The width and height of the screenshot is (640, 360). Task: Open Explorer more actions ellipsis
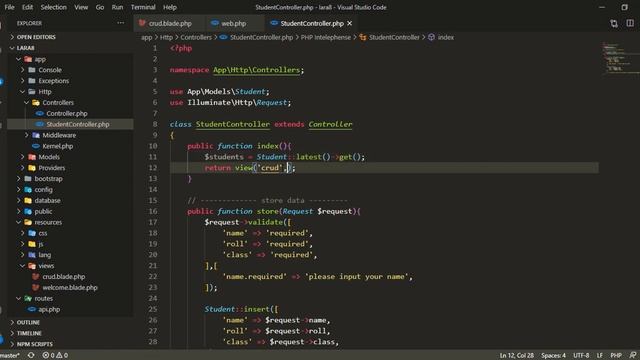pyautogui.click(x=120, y=23)
